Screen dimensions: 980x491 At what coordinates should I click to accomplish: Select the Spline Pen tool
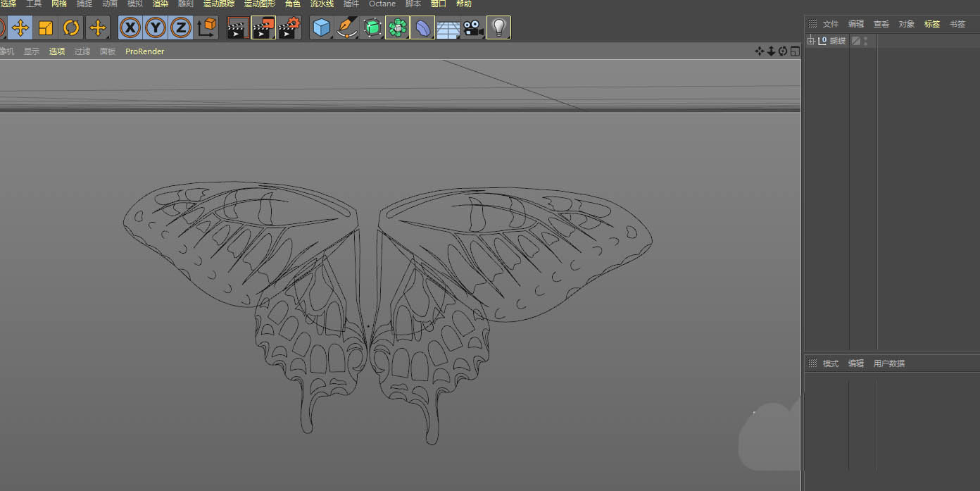tap(347, 28)
